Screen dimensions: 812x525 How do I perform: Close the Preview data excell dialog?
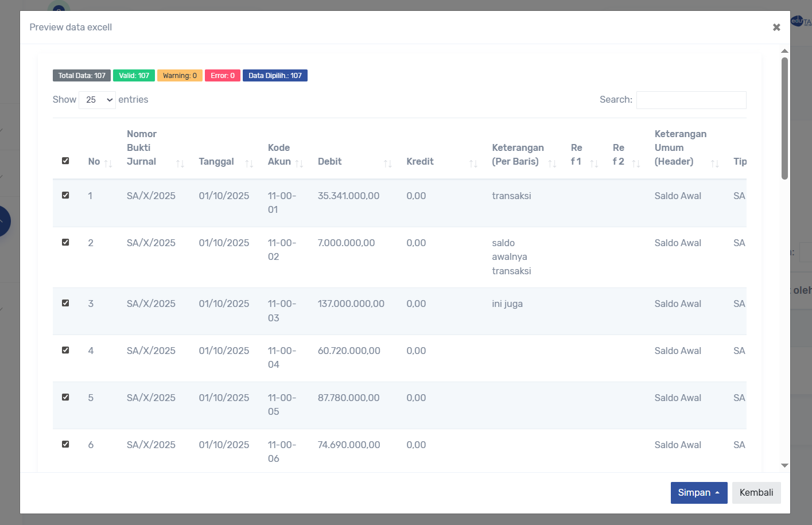[x=776, y=27]
